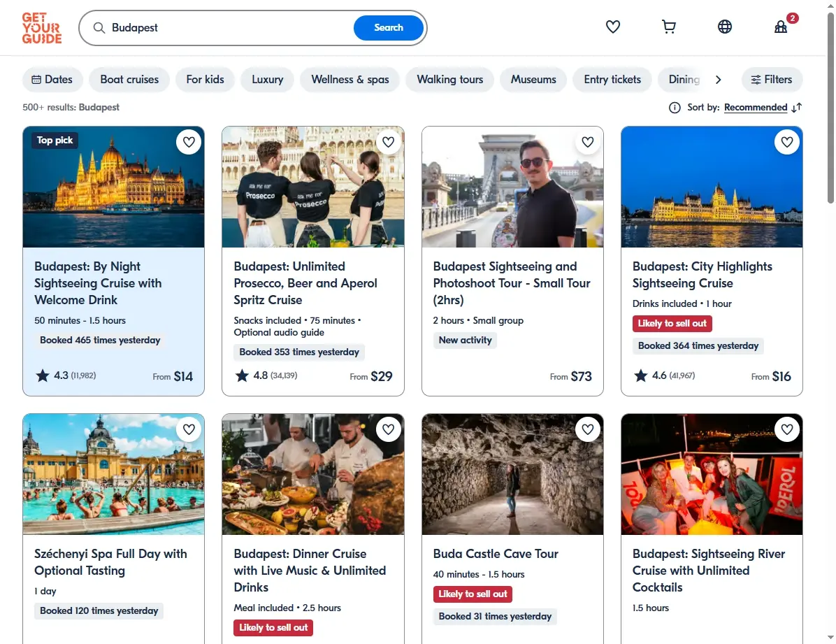Click the From $14 price
The width and height of the screenshot is (836, 644).
(x=173, y=377)
